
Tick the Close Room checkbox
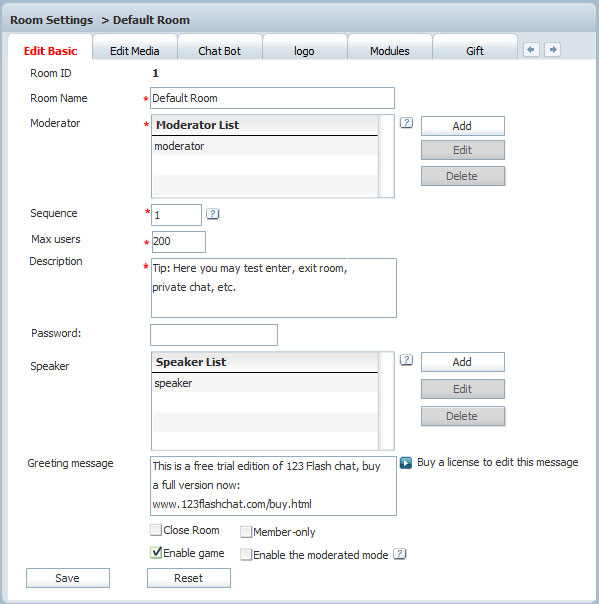pyautogui.click(x=156, y=530)
